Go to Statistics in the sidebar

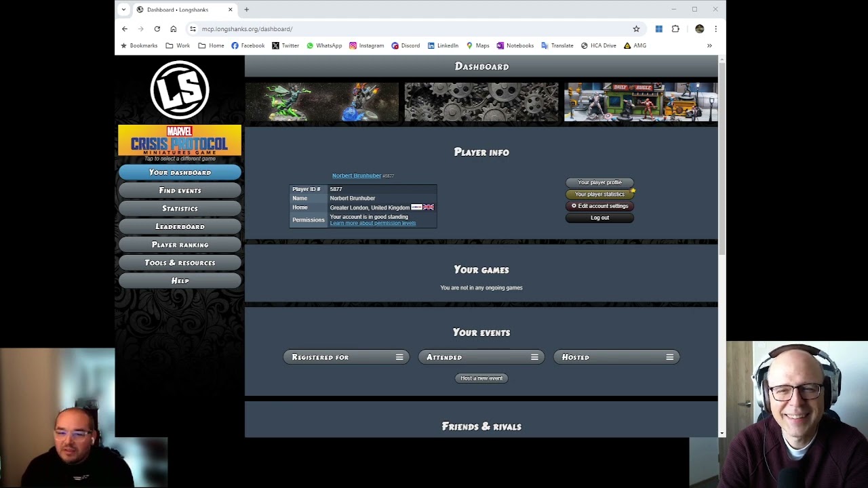180,209
